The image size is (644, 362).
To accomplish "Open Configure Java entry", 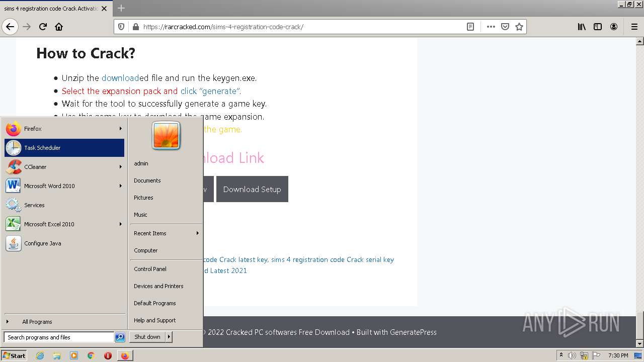I will pyautogui.click(x=64, y=243).
